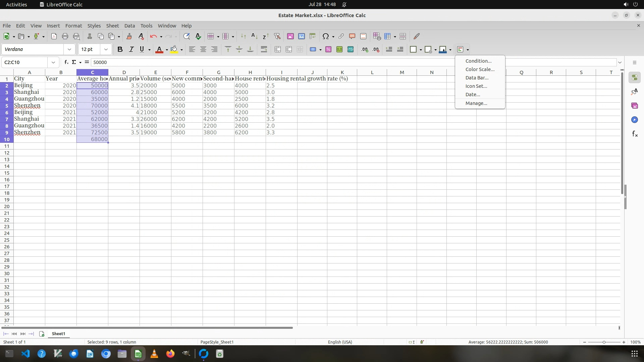Click the Insert Chart icon

tap(301, 37)
